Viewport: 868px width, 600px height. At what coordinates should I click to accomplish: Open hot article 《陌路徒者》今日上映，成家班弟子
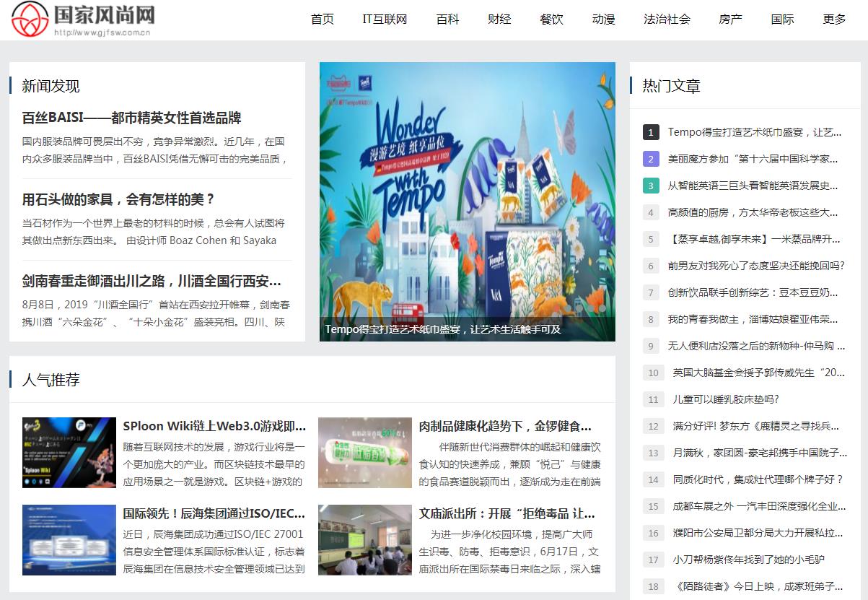(758, 586)
